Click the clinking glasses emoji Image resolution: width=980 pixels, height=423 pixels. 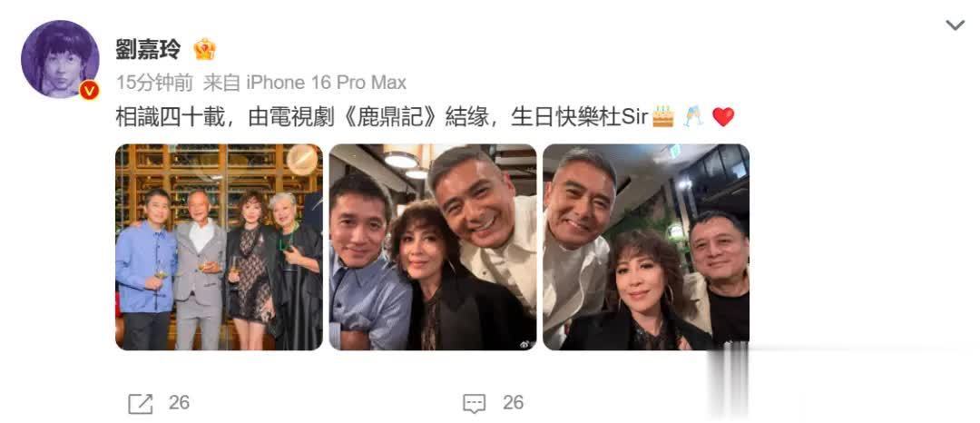[x=693, y=116]
